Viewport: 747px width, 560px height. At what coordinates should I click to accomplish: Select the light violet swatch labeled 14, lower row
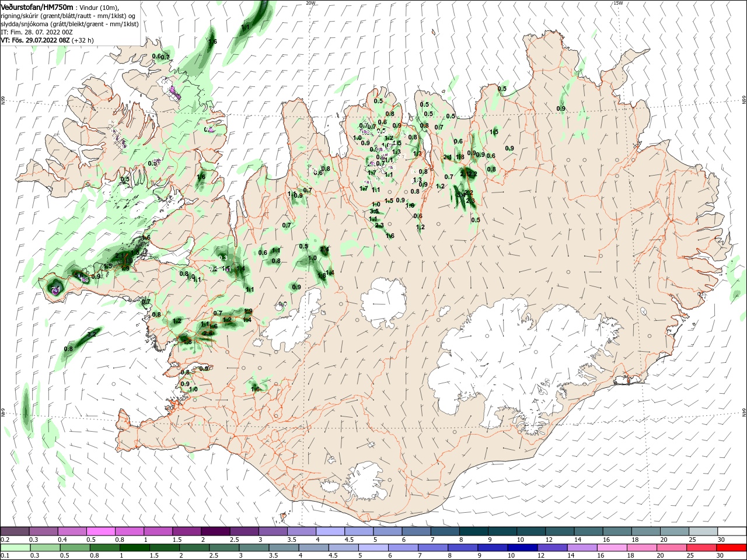click(581, 548)
